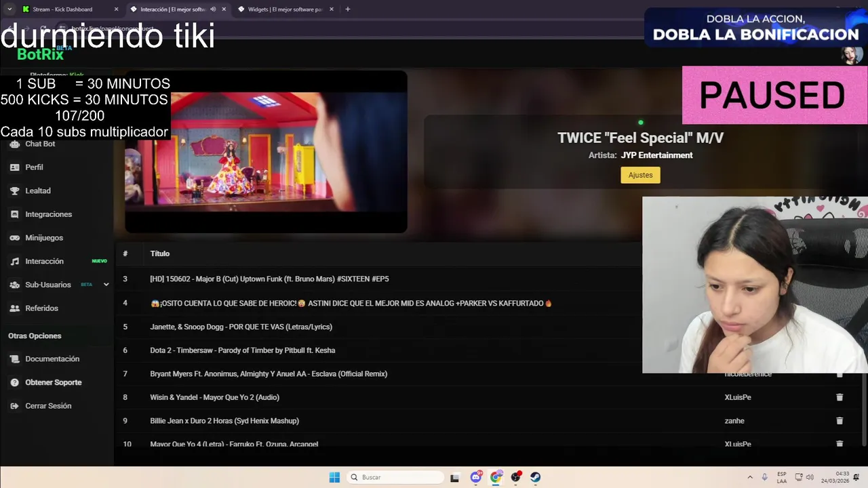The height and width of the screenshot is (488, 868).
Task: Open Discord from the taskbar
Action: tap(476, 477)
